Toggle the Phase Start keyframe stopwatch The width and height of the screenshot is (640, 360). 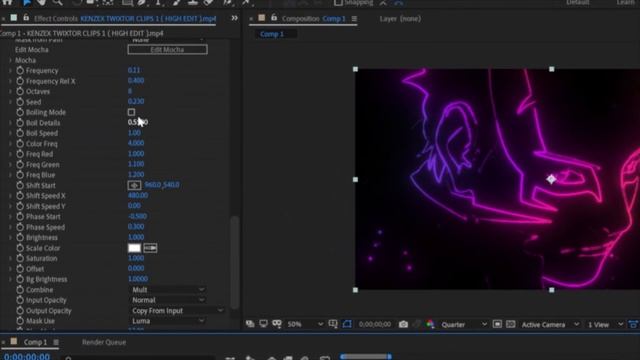click(x=20, y=217)
